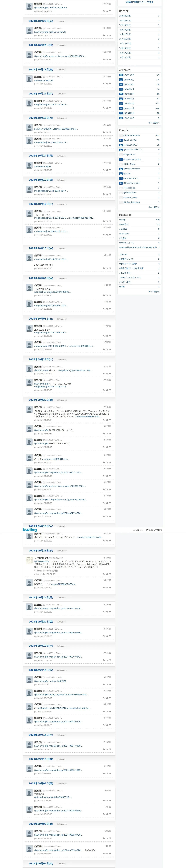This screenshot has height=868, width=186.
Task: Click avatar on tweet posted at 21:45:34
Action: coord(29,409)
